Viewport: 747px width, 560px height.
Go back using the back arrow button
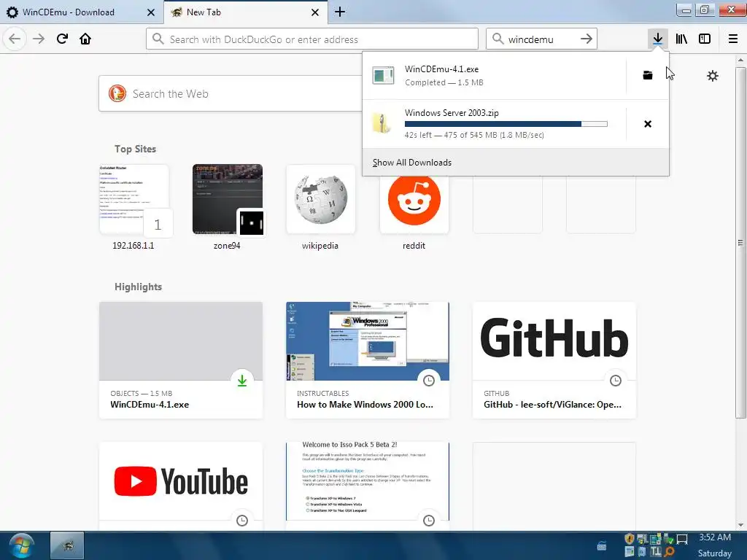coord(15,39)
